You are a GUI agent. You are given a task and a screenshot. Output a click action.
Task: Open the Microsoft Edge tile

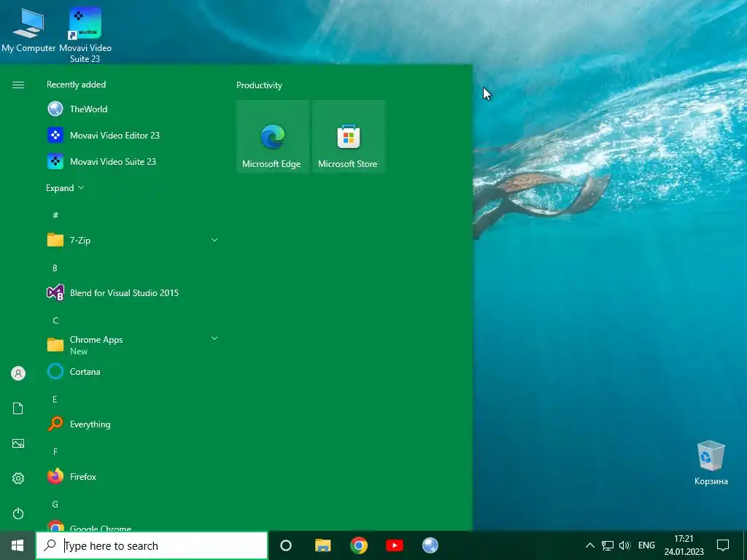click(x=273, y=136)
